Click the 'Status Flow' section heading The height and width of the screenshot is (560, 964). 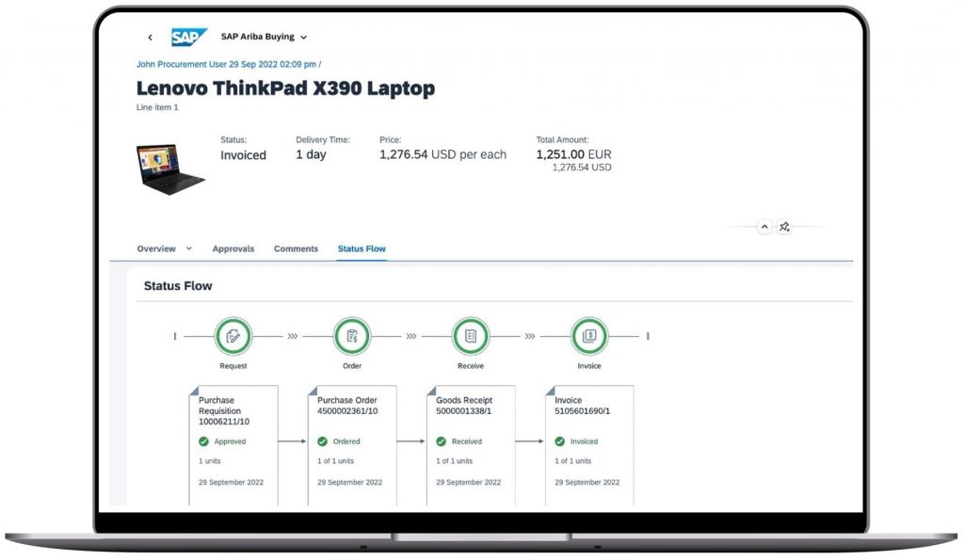click(178, 286)
